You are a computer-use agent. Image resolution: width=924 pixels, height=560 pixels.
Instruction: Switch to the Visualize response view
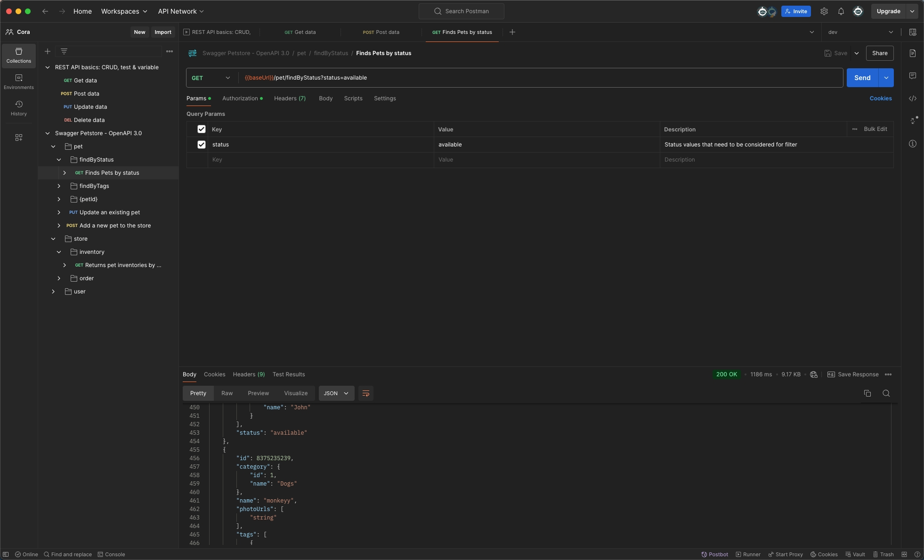296,393
